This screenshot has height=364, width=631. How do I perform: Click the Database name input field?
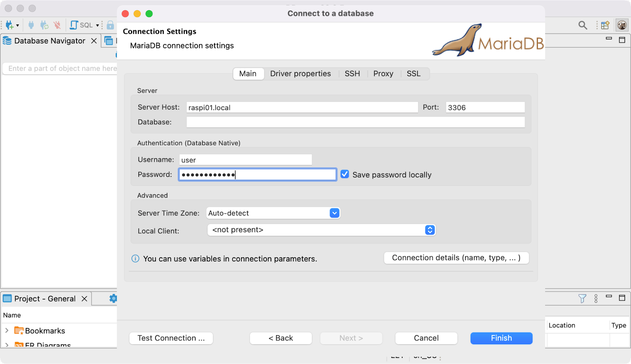(x=355, y=122)
